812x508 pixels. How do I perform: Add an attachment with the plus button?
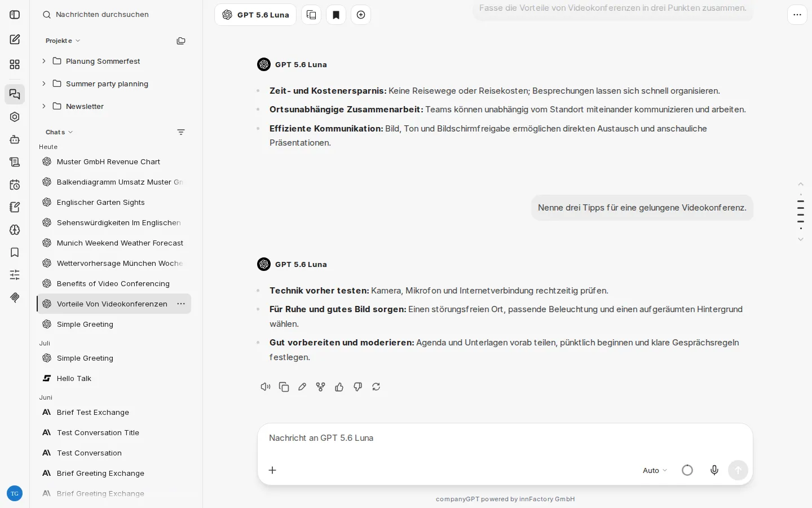click(x=272, y=470)
